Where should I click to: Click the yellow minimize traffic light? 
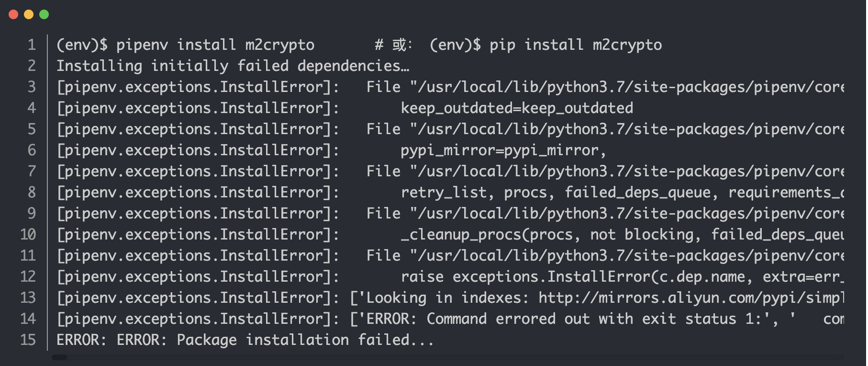tap(29, 15)
